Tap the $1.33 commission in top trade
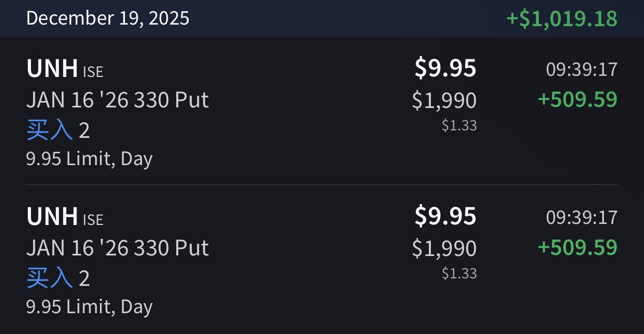 (459, 126)
